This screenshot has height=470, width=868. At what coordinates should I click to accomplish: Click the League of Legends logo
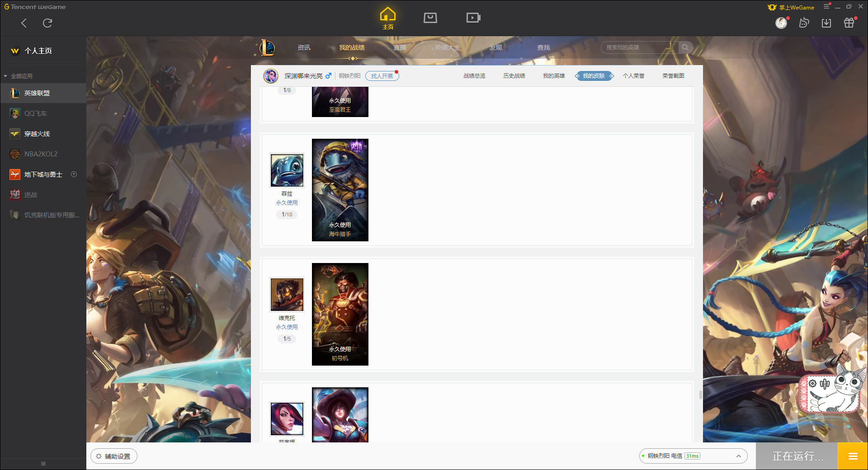267,47
